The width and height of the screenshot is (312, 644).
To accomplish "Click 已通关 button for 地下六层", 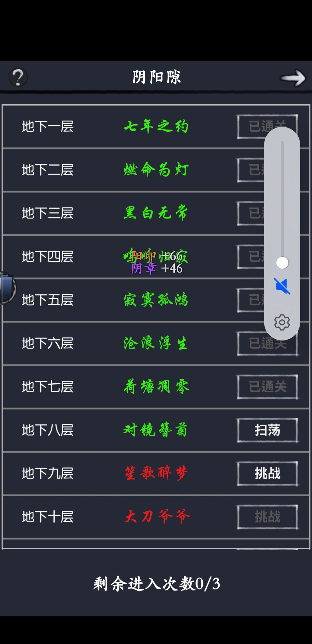I will [268, 343].
